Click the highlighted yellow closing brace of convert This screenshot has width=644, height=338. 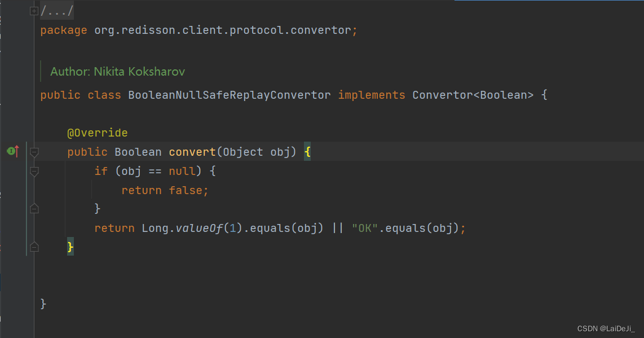70,247
